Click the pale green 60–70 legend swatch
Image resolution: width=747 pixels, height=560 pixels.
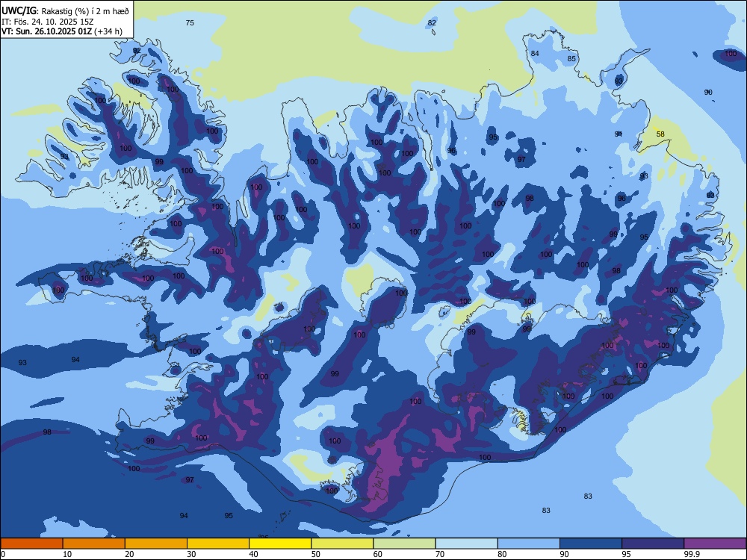(404, 544)
